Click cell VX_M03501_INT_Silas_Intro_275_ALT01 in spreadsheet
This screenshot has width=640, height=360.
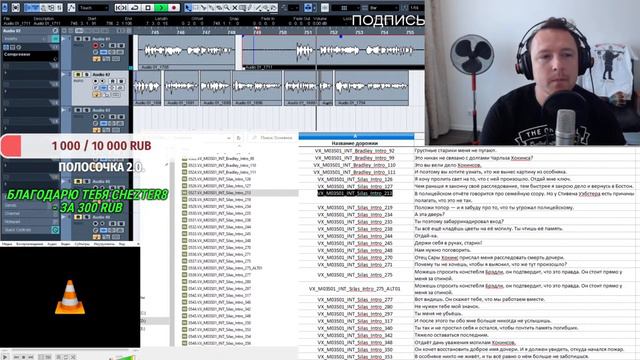(x=355, y=289)
